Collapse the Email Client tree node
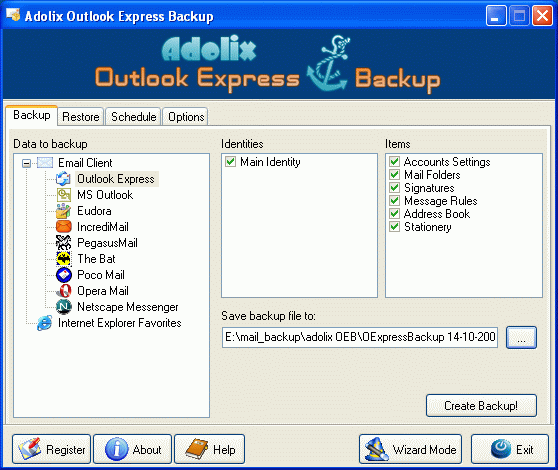Viewport: 558px width, 470px height. [x=26, y=163]
